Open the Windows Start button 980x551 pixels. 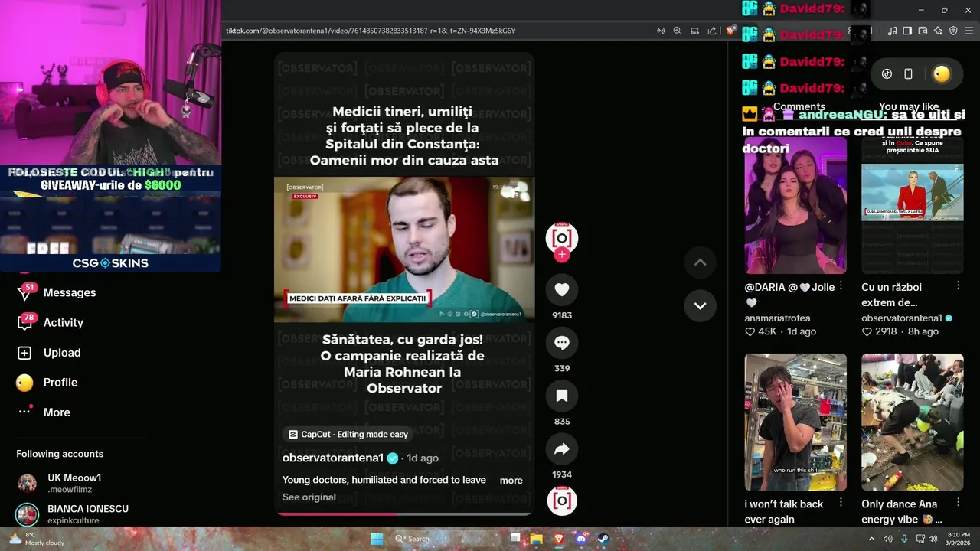(x=377, y=539)
